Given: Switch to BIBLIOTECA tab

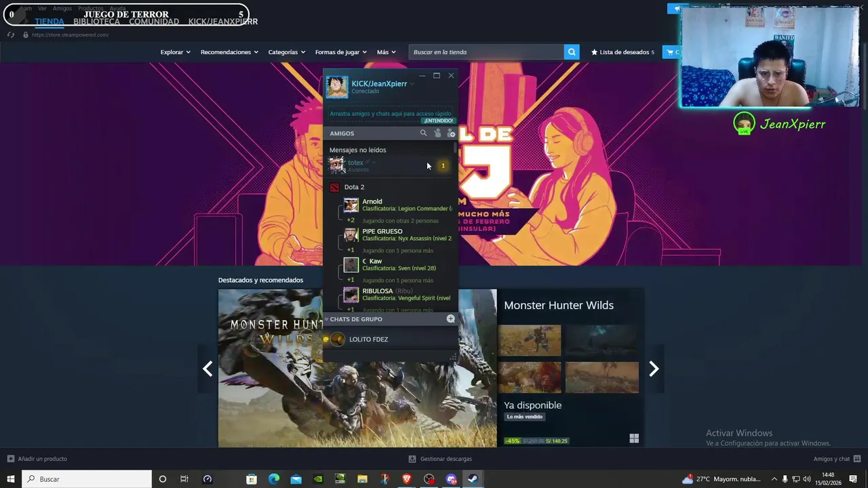Looking at the screenshot, I should (96, 22).
